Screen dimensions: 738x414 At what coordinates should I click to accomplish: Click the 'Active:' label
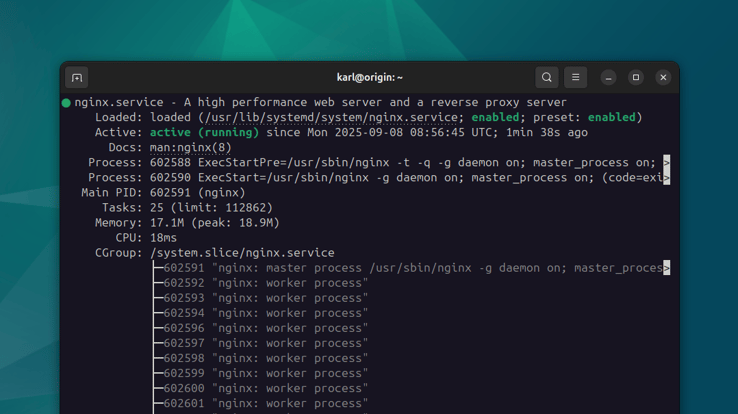[x=119, y=133]
